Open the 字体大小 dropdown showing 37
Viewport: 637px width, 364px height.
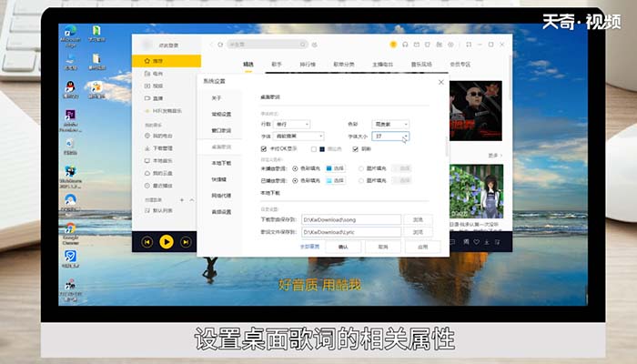[x=390, y=136]
